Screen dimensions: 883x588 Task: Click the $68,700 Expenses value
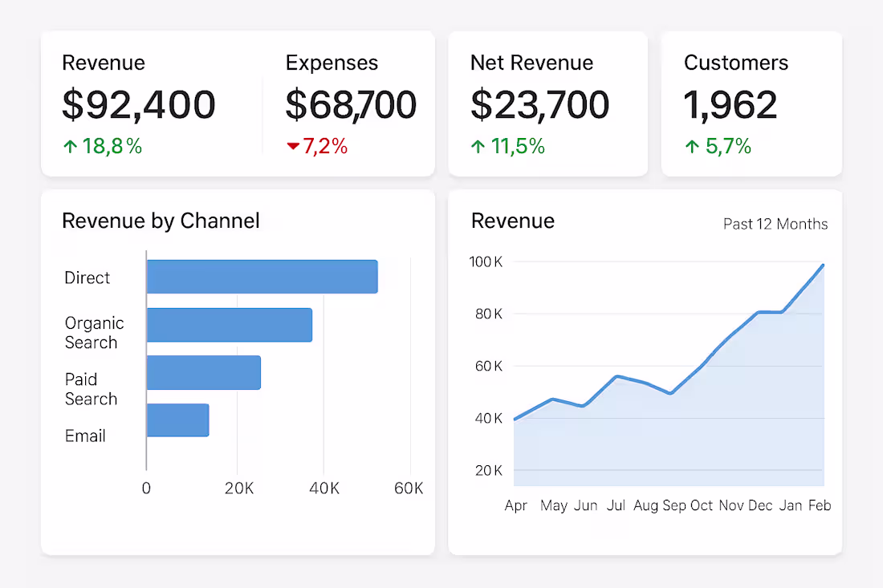351,104
